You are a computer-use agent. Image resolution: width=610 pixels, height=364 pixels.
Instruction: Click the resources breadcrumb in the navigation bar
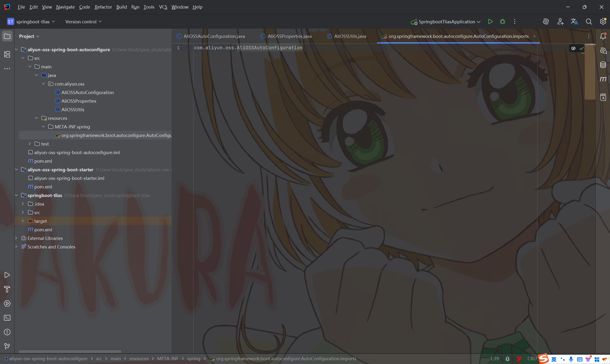point(139,359)
